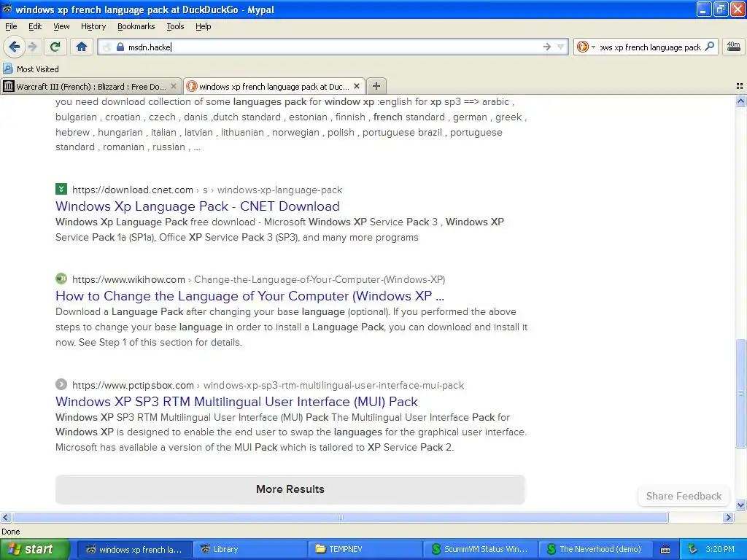
Task: Click the magnifier search icon in search box
Action: point(709,47)
